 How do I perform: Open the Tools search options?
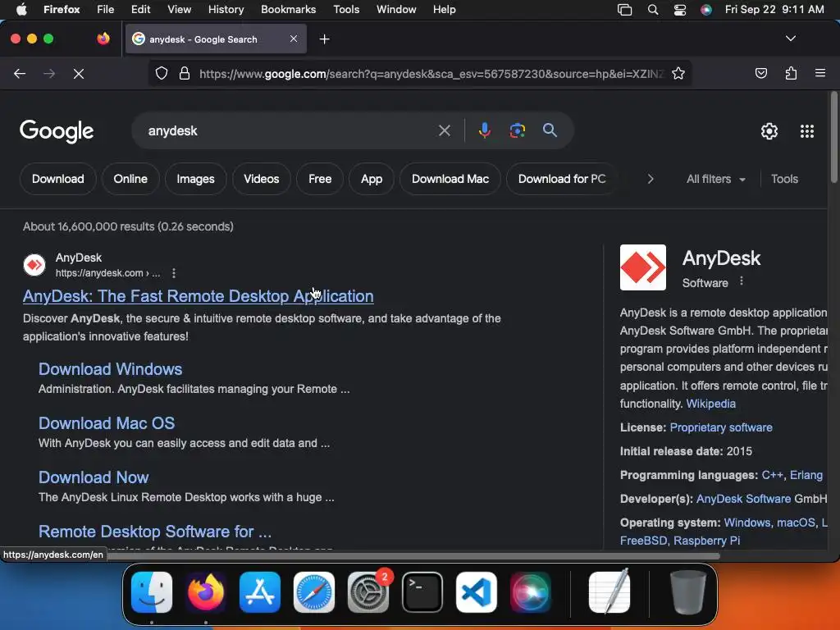tap(784, 179)
